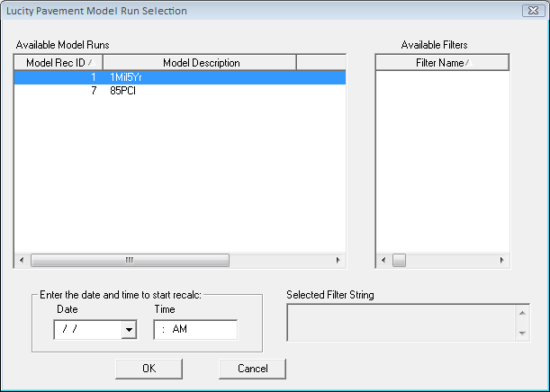Sort by Model Description column header

201,63
